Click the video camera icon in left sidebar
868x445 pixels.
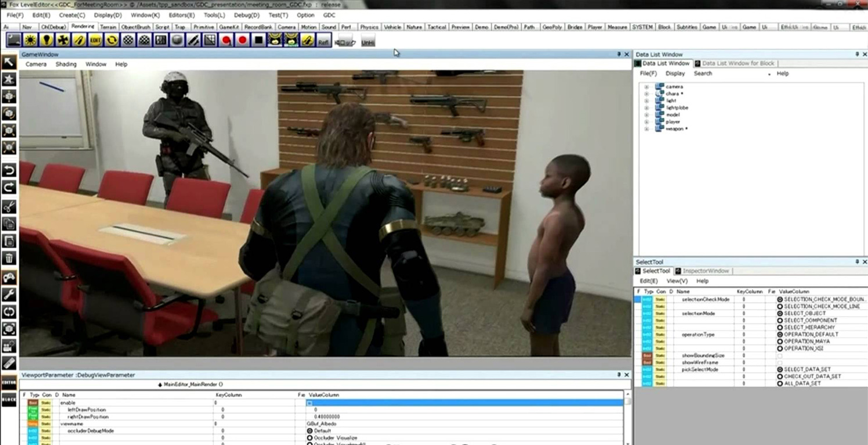(x=9, y=346)
